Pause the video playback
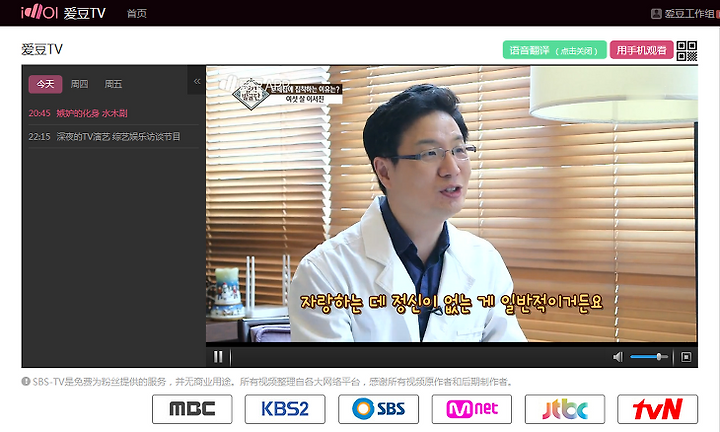This screenshot has width=720, height=432. tap(218, 356)
